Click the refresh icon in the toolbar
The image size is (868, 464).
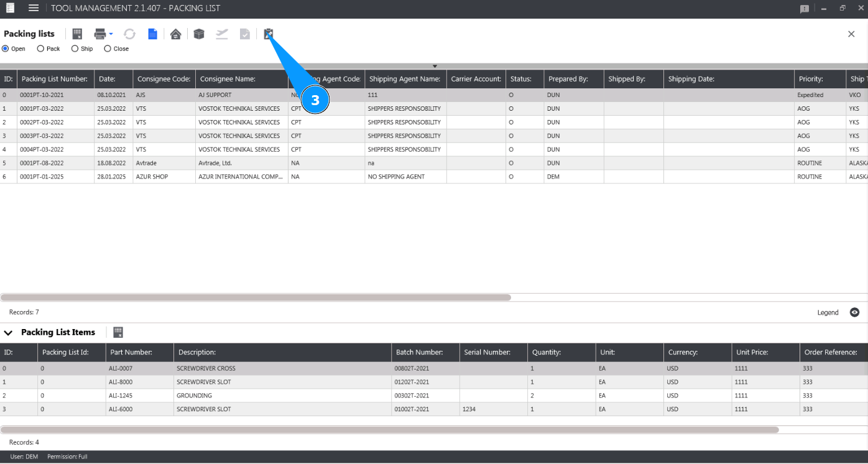coord(129,34)
